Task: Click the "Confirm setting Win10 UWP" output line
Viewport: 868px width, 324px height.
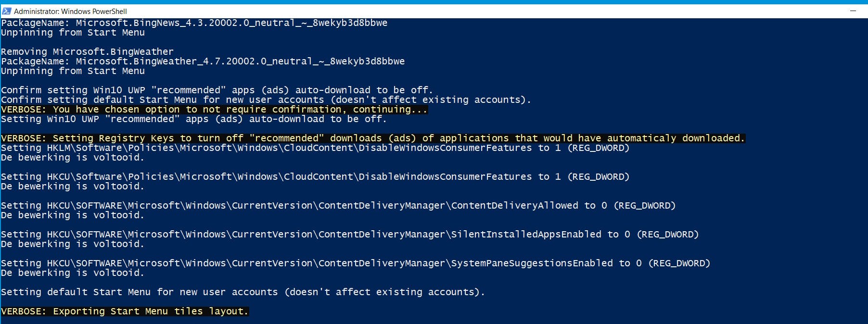Action: tap(217, 90)
